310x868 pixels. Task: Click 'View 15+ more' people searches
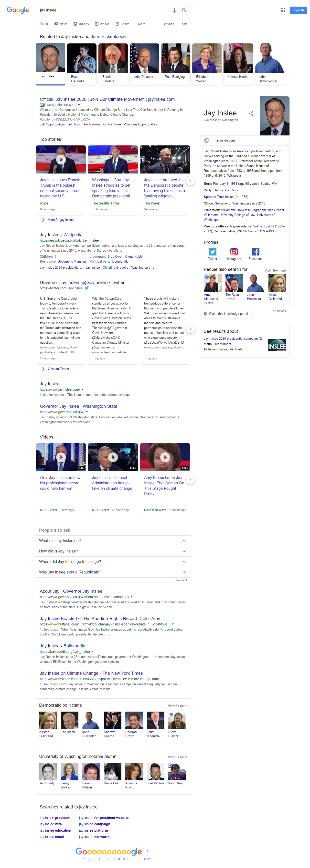(275, 271)
